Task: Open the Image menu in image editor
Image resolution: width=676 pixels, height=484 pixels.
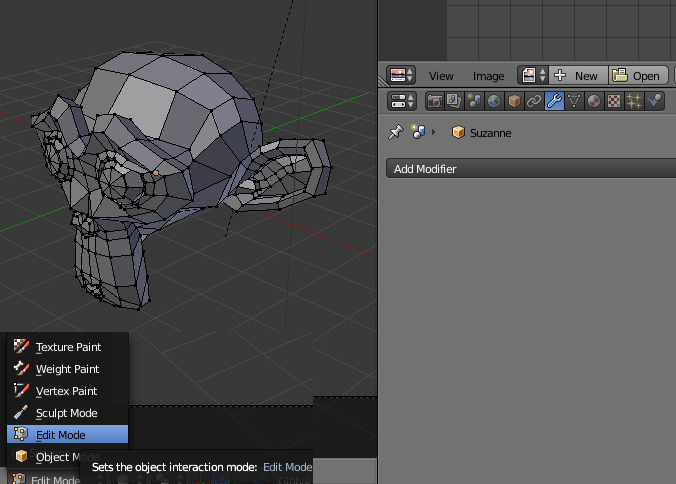Action: 488,76
